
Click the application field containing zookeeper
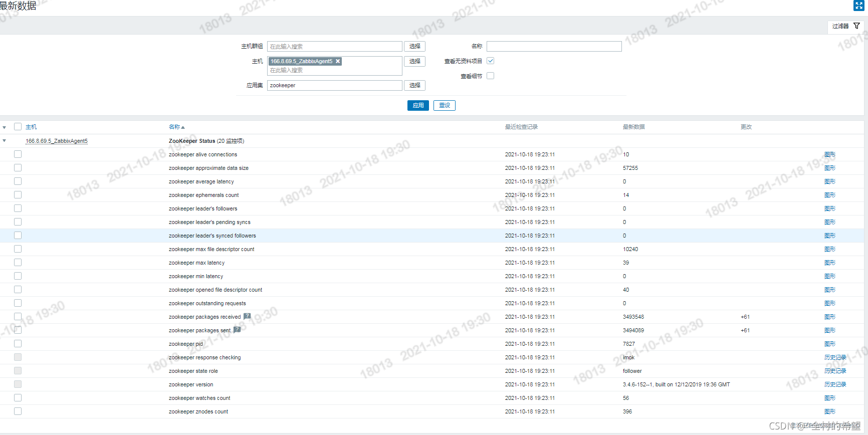pyautogui.click(x=335, y=85)
